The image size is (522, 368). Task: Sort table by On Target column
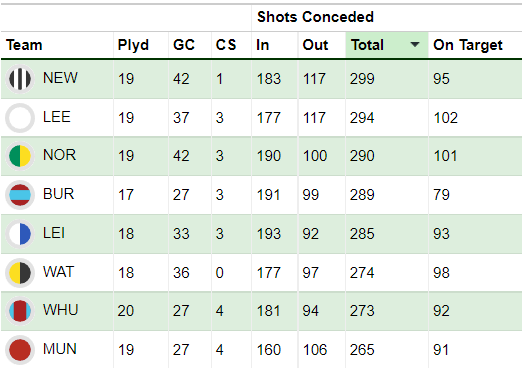(468, 45)
